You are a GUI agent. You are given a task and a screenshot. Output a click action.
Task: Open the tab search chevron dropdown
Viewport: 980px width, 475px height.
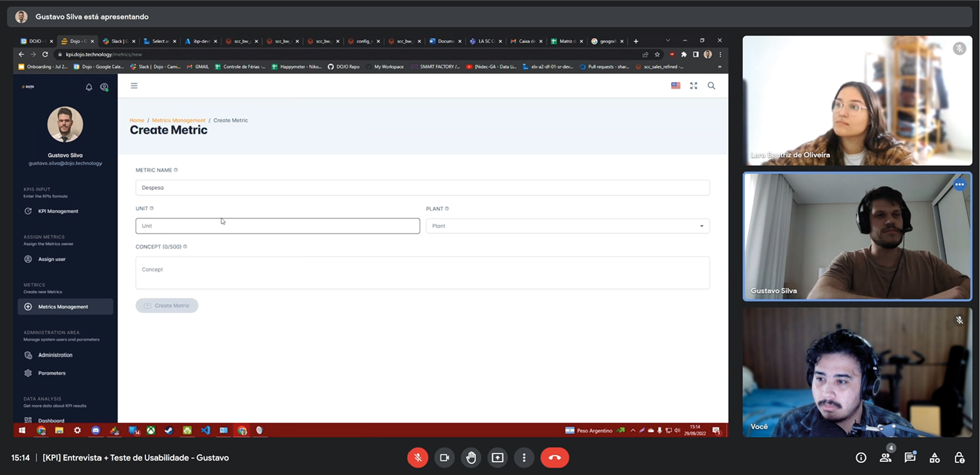tap(668, 41)
